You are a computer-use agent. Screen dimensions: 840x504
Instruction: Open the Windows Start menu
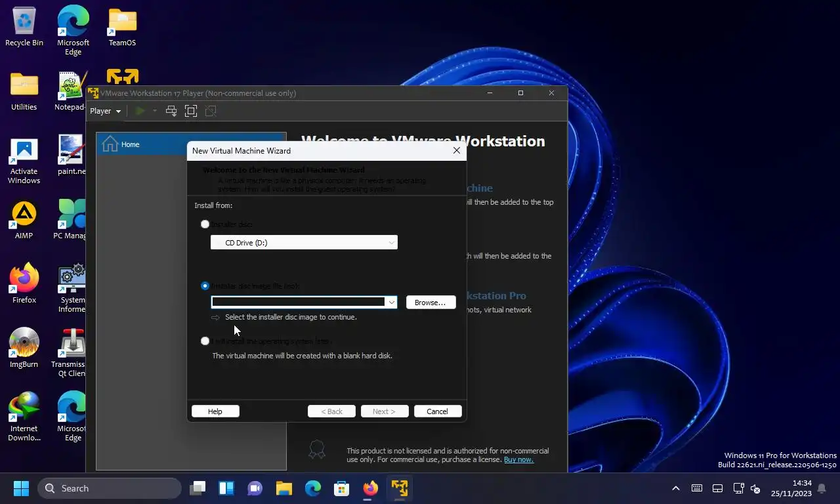(x=21, y=488)
